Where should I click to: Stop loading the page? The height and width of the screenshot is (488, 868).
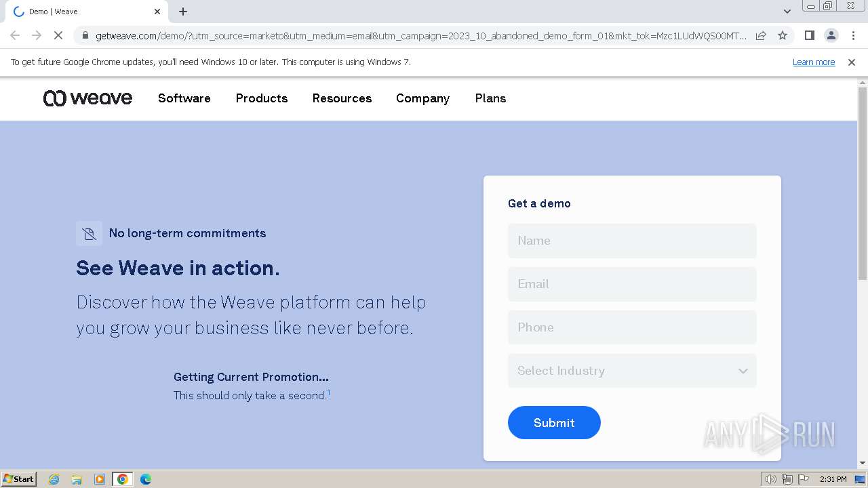click(x=58, y=35)
